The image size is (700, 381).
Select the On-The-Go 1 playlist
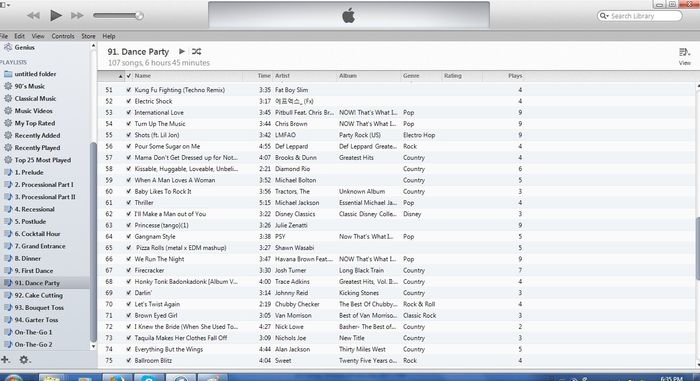click(33, 332)
